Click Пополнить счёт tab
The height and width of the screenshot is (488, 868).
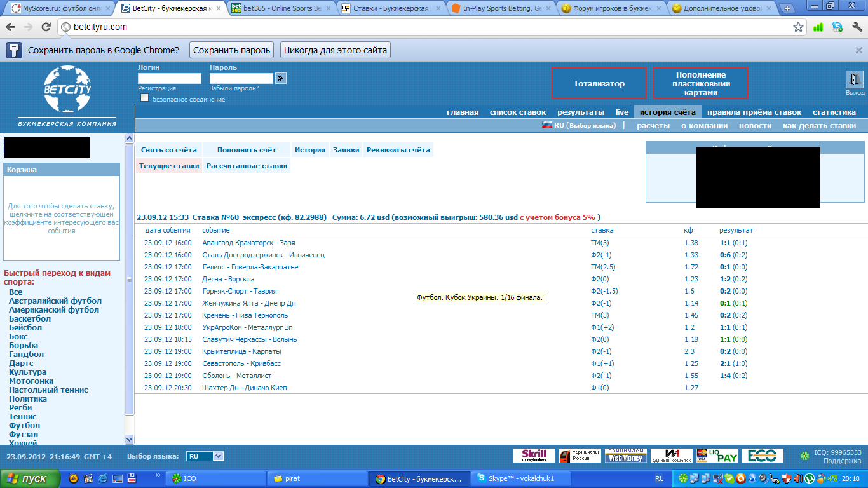click(x=247, y=150)
